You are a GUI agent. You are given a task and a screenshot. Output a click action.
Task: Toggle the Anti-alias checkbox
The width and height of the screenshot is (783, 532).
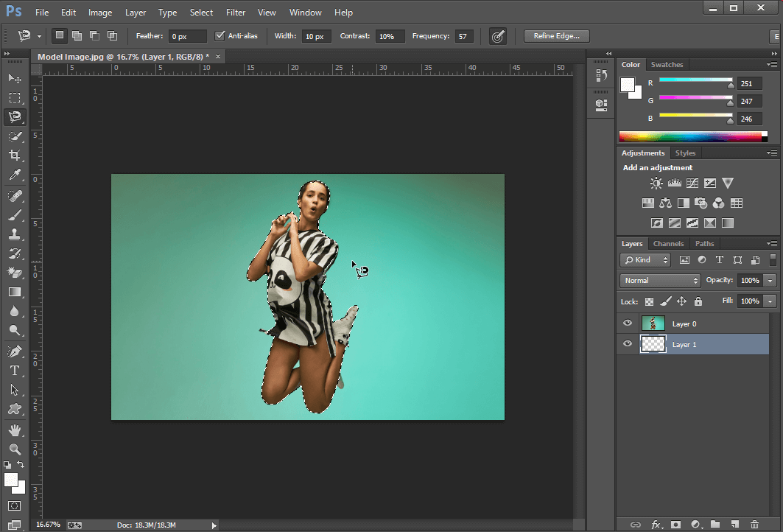coord(220,35)
